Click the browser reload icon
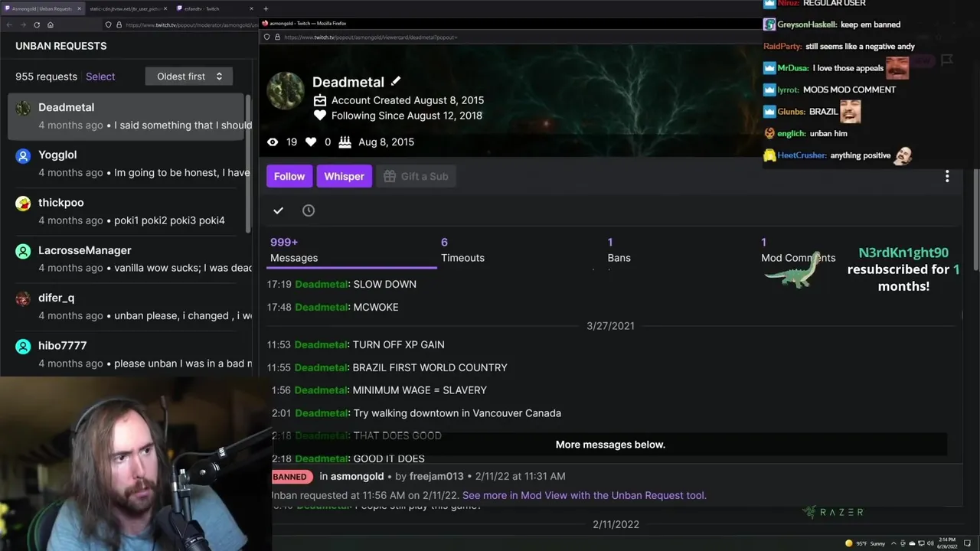The height and width of the screenshot is (551, 980). click(37, 24)
